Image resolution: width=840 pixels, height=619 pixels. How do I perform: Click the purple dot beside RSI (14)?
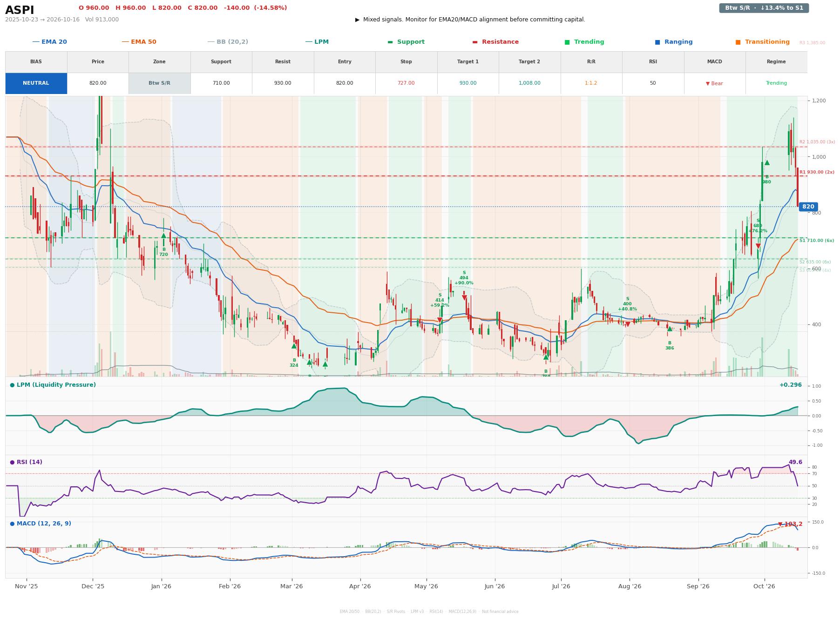[12, 462]
